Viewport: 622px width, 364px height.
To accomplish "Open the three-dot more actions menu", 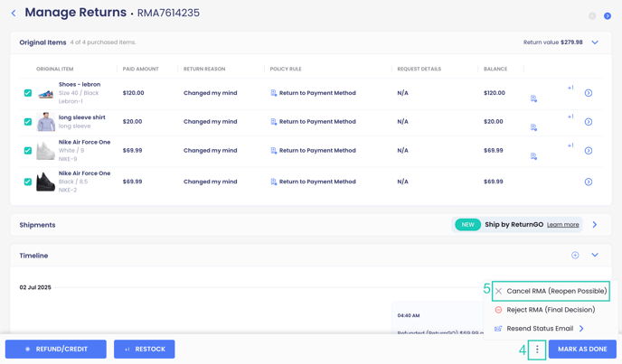I will [537, 350].
